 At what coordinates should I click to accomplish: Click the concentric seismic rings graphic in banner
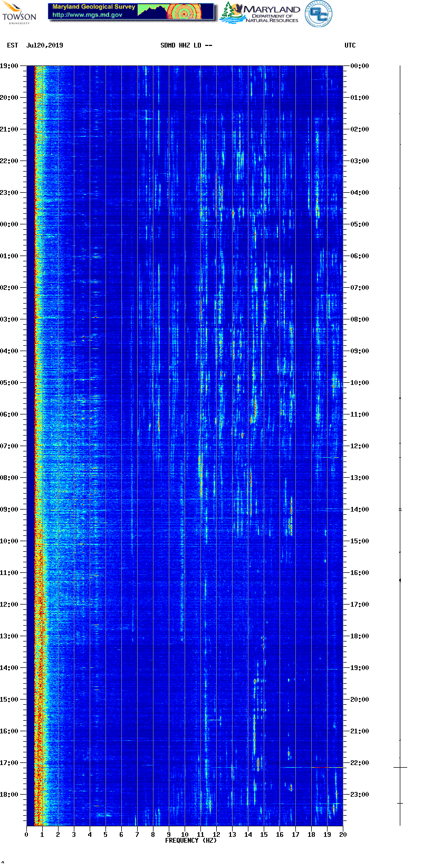tap(186, 12)
